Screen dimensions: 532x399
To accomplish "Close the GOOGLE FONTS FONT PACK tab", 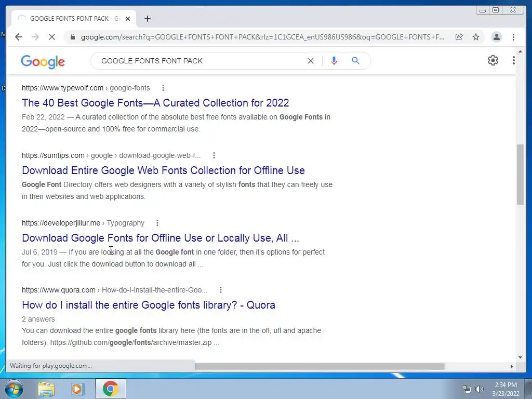I will [x=128, y=19].
